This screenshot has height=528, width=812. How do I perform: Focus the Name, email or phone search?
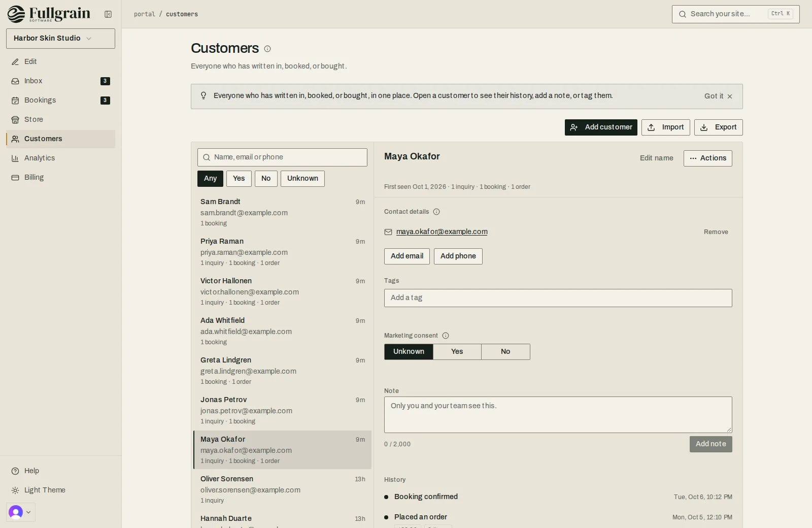282,157
